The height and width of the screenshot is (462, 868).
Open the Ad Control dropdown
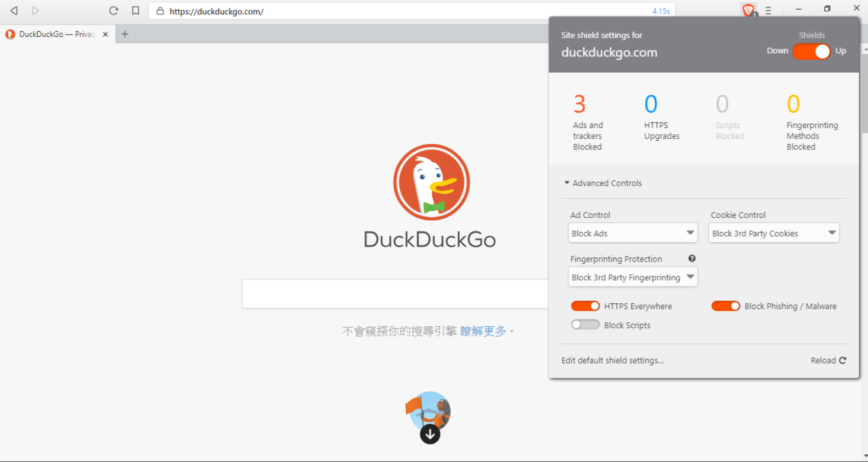633,233
